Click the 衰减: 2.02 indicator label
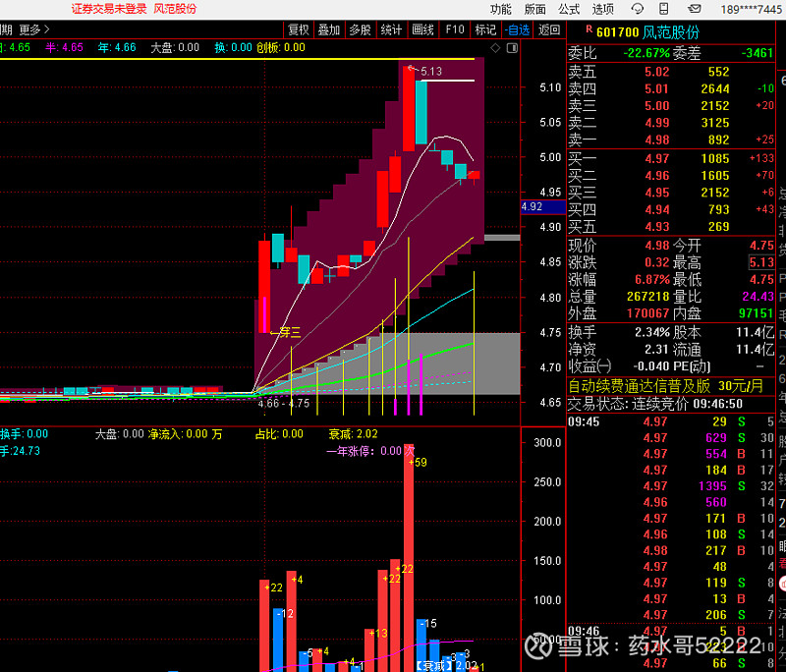Viewport: 786px width, 672px height. [x=353, y=434]
